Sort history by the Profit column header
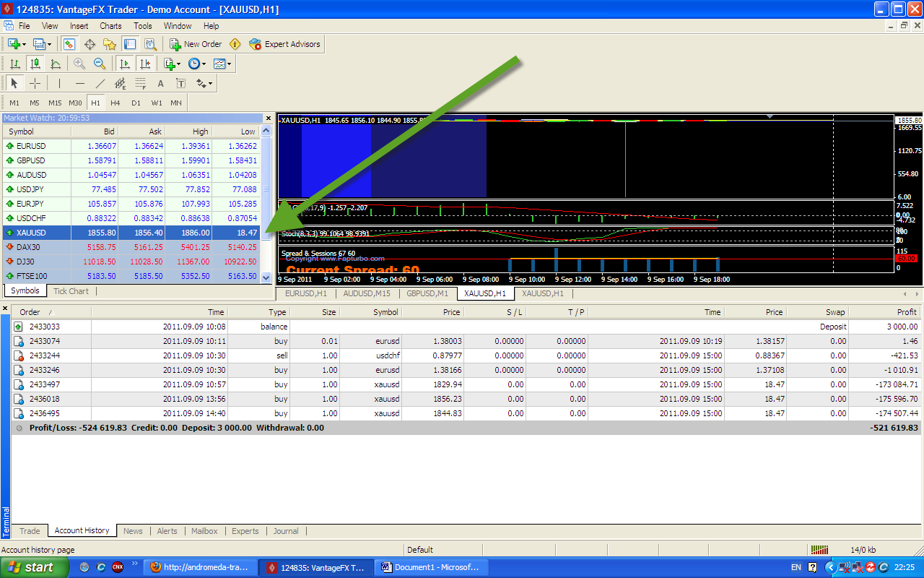The height and width of the screenshot is (578, 924). click(885, 312)
